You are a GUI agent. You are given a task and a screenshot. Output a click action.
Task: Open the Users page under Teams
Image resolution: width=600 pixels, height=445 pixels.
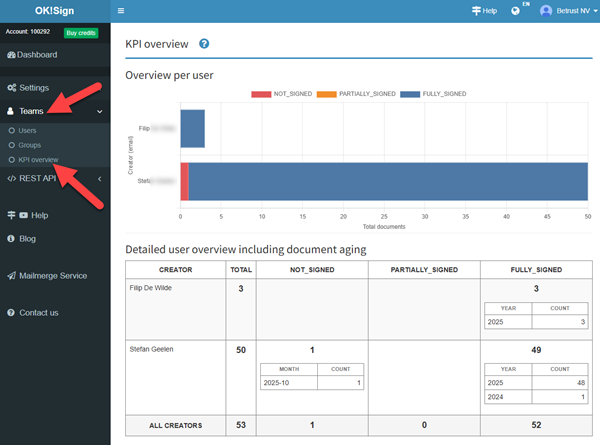click(27, 130)
